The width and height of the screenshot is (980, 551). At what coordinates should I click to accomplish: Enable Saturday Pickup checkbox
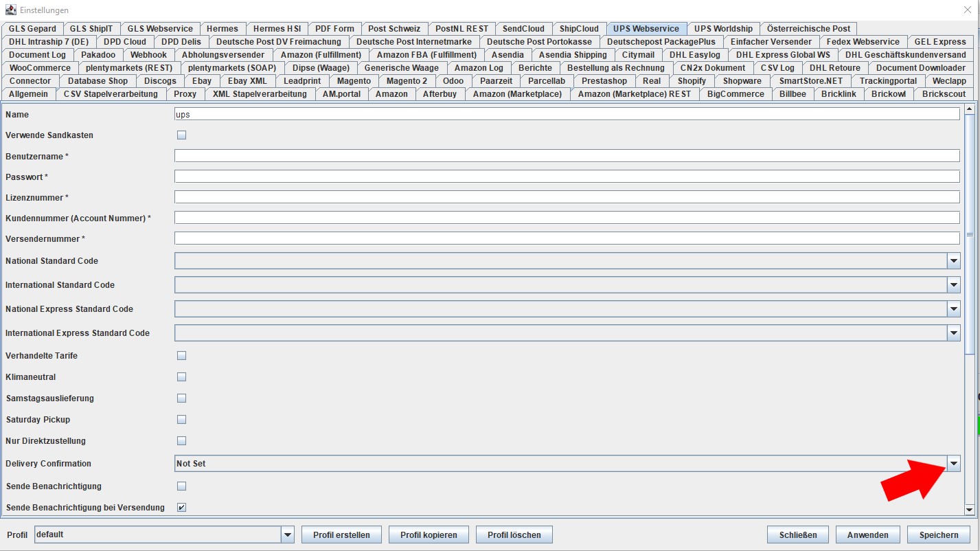pyautogui.click(x=182, y=420)
